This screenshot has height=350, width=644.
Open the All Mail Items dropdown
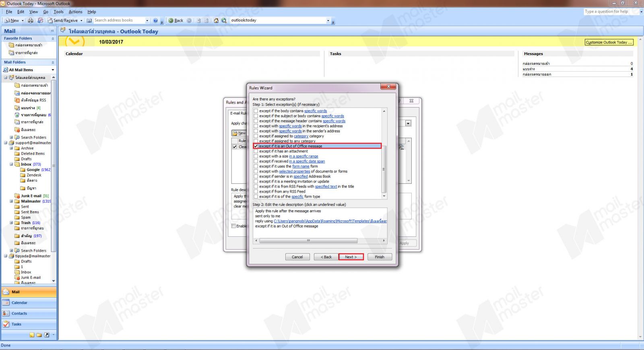[x=53, y=70]
